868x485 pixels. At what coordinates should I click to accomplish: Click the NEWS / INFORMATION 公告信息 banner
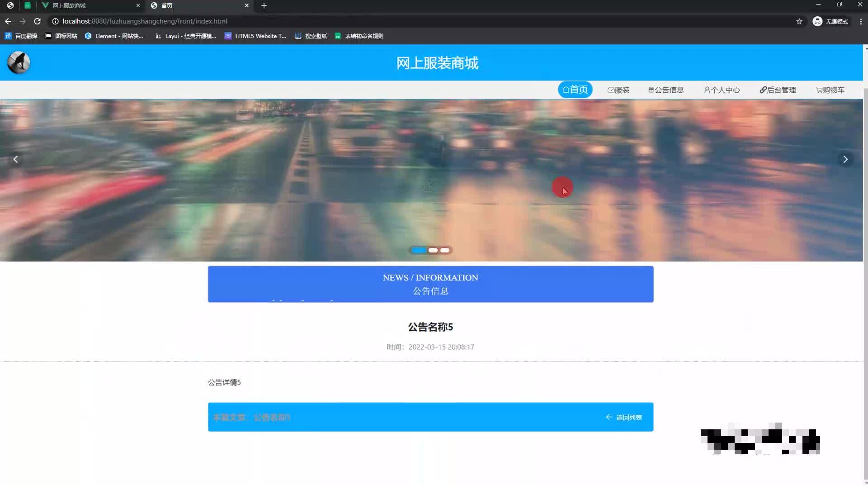430,284
